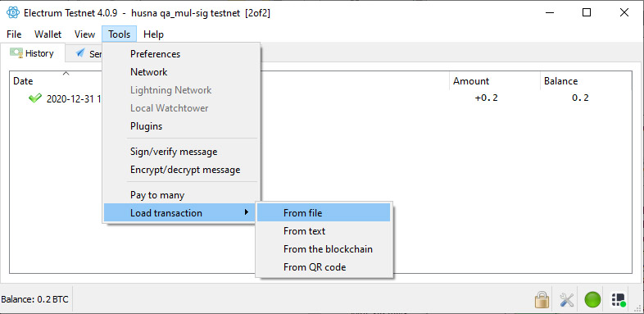The height and width of the screenshot is (314, 644).
Task: Open the Wallet menu
Action: coord(48,34)
